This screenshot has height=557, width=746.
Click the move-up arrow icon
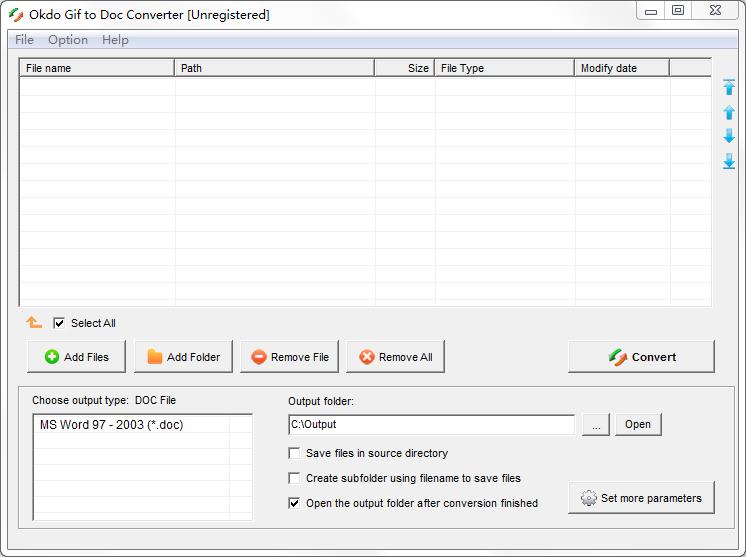pos(729,113)
